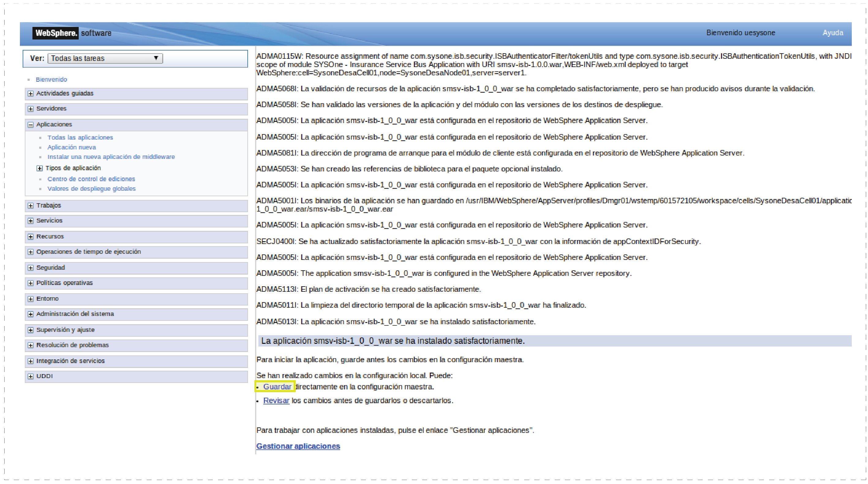Expand Tipos de aplicación node
868x484 pixels.
pos(40,168)
